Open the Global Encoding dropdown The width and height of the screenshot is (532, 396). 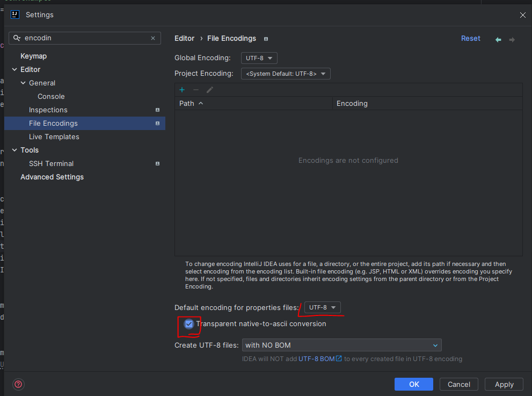coord(259,58)
